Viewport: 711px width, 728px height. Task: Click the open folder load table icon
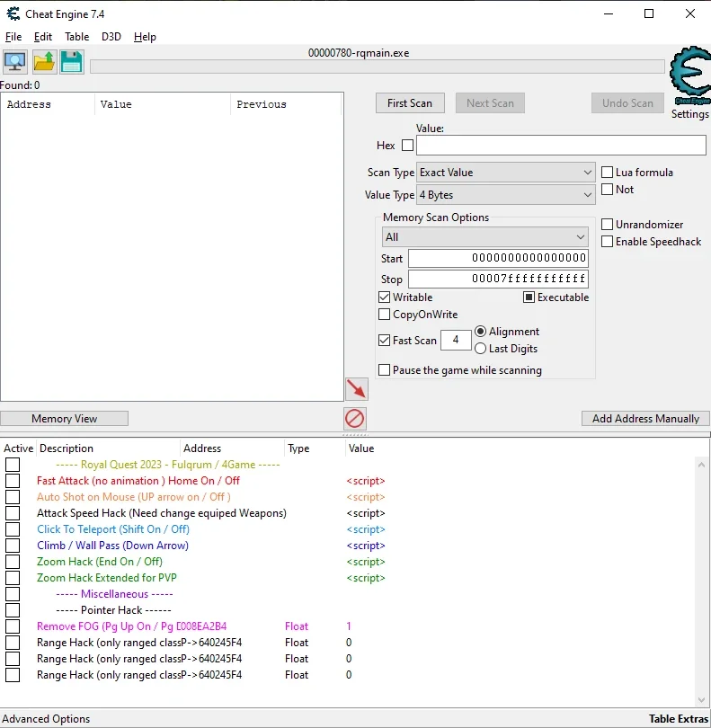(x=44, y=62)
